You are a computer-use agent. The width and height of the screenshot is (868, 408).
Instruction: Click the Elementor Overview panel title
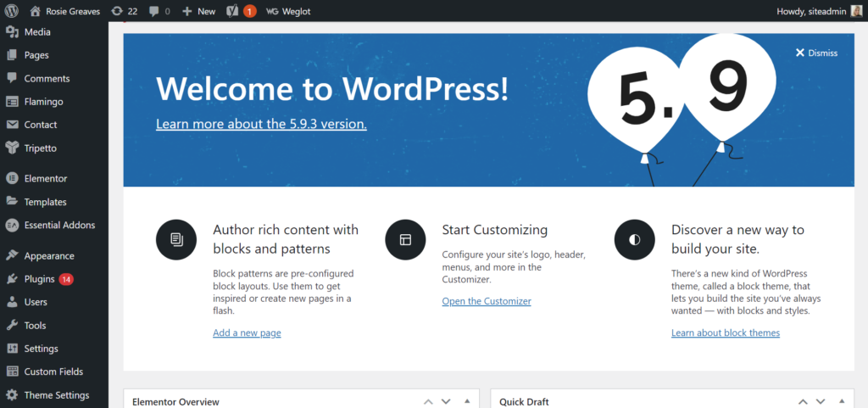(175, 402)
